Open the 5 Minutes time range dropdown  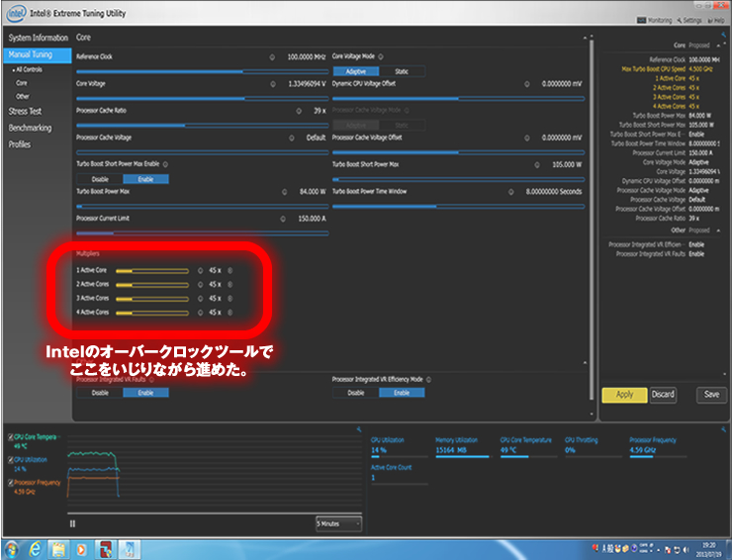[338, 523]
